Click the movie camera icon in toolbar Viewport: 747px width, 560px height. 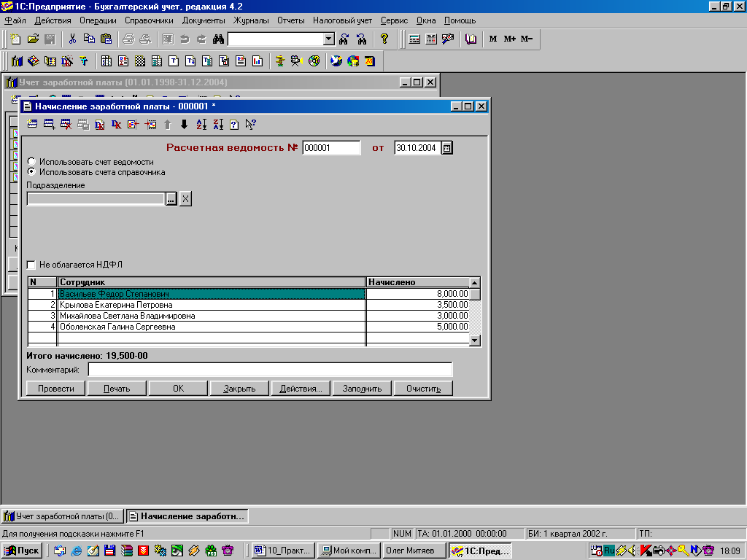297,61
